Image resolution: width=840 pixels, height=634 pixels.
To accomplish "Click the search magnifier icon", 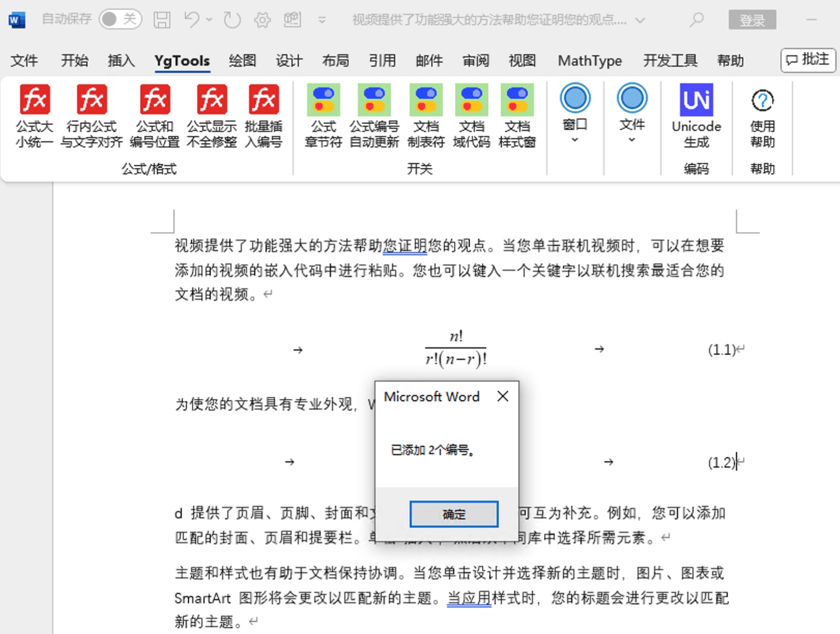I will (x=697, y=20).
